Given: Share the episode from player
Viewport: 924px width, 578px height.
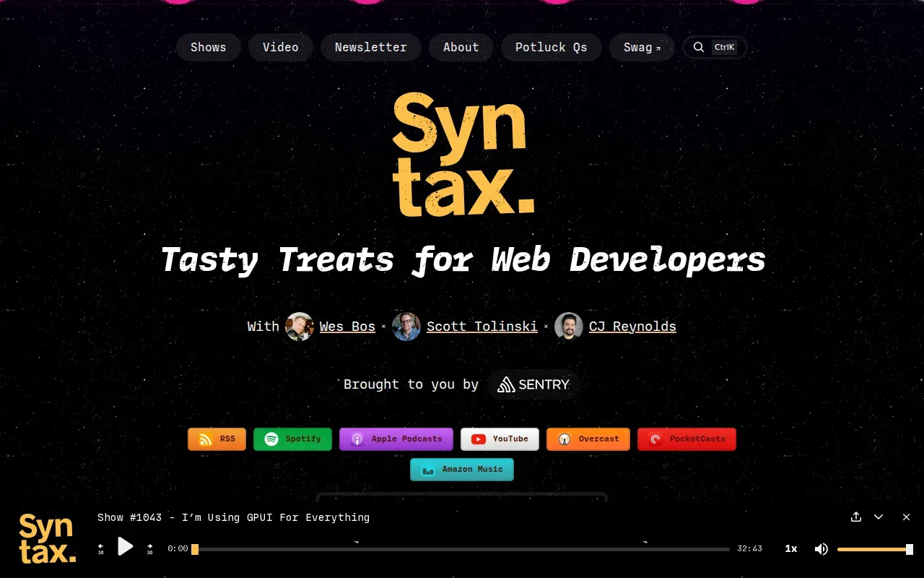Looking at the screenshot, I should [856, 517].
